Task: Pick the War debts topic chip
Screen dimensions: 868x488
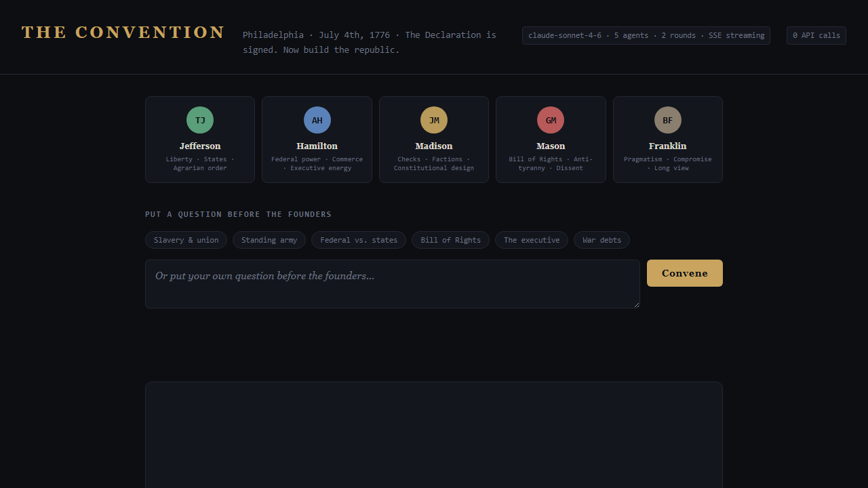Action: click(601, 240)
